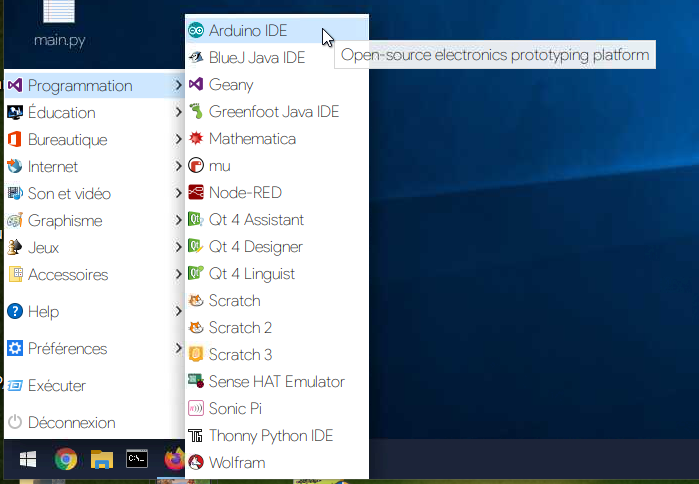The image size is (699, 484).
Task: Expand the Graphisme submenu chevron
Action: click(178, 220)
